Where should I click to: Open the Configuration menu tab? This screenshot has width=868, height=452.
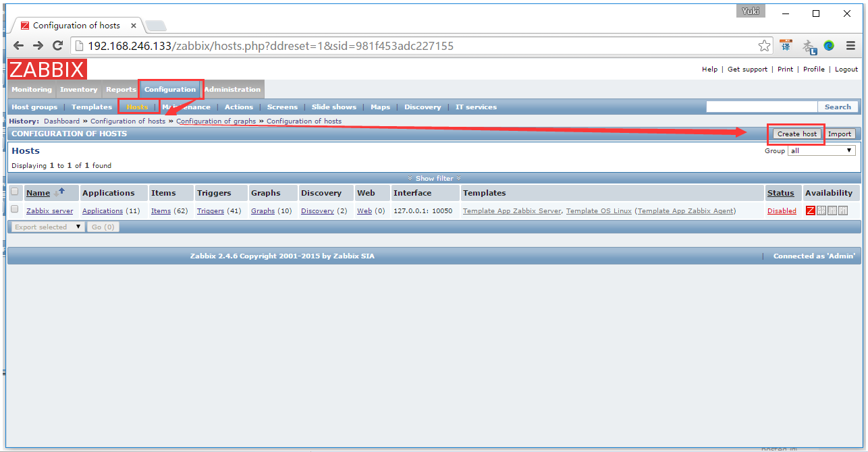[x=170, y=90]
